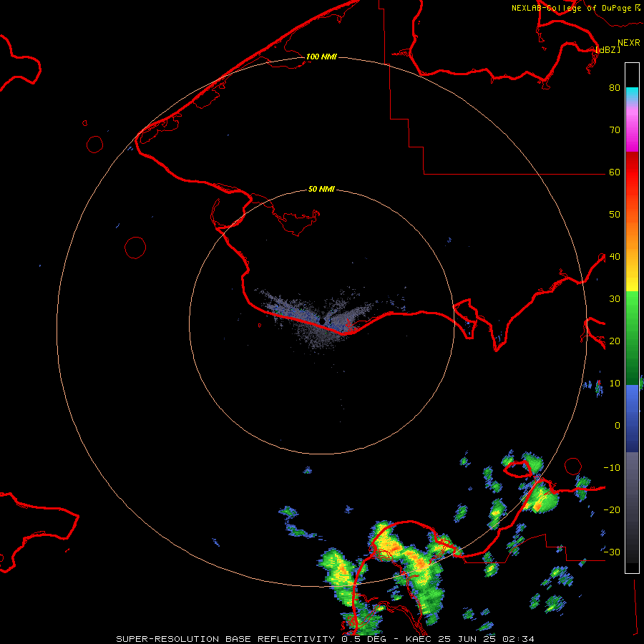Click the red band of the color scale
Viewport: 644px width, 644px height.
pos(632,172)
